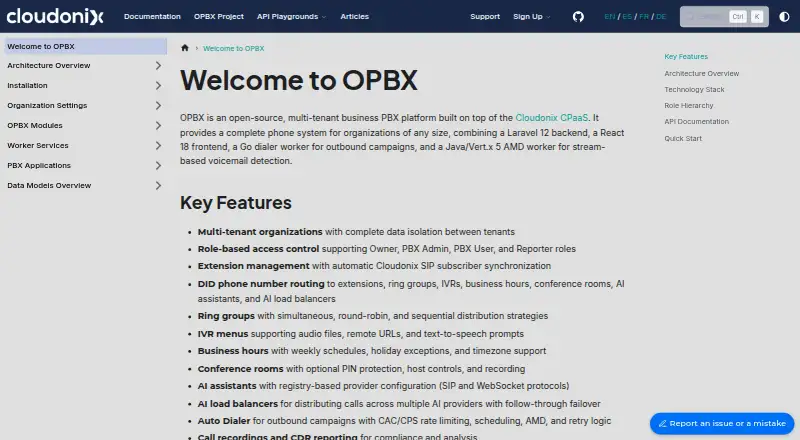Screen dimensions: 800x440
Task: Open OPBX Project in the top navigation
Action: (x=218, y=16)
